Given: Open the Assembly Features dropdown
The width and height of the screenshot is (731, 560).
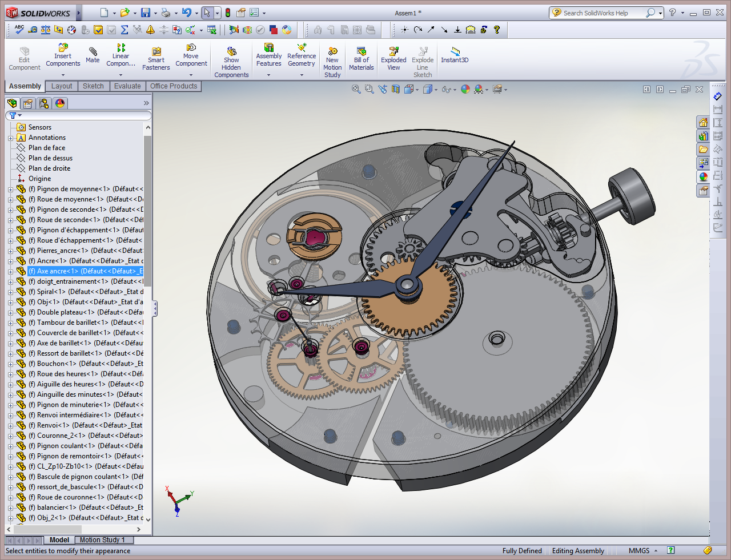Looking at the screenshot, I should click(268, 74).
